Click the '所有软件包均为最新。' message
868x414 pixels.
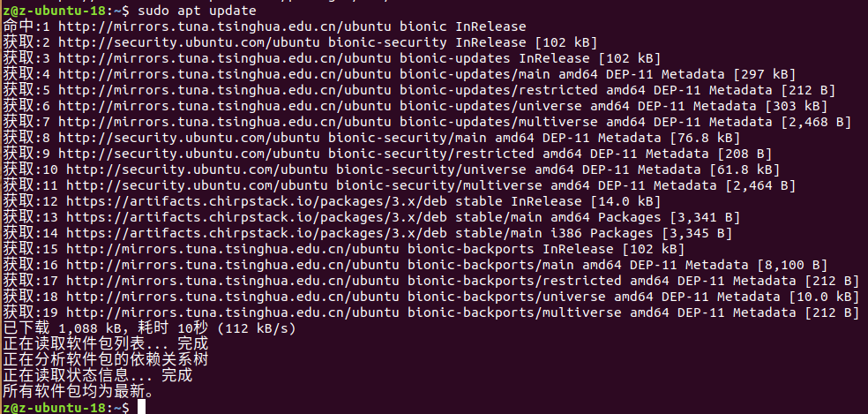coord(78,391)
